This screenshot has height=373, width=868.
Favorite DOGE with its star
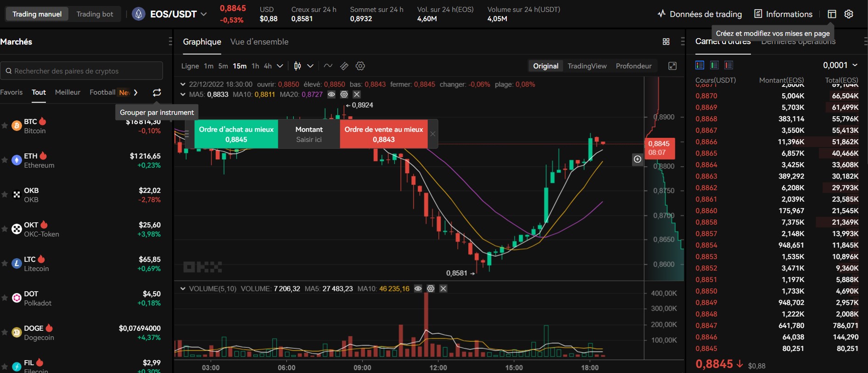click(x=5, y=332)
